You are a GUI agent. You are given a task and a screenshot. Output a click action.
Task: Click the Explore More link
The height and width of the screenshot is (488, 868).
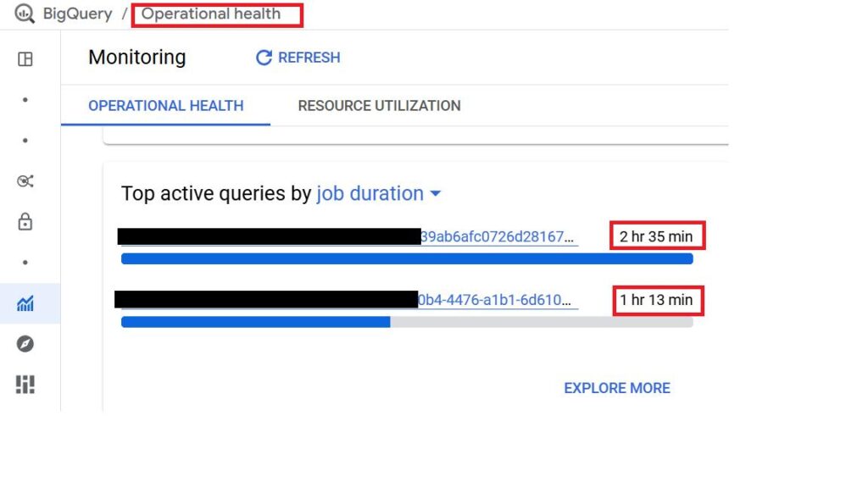pyautogui.click(x=617, y=388)
